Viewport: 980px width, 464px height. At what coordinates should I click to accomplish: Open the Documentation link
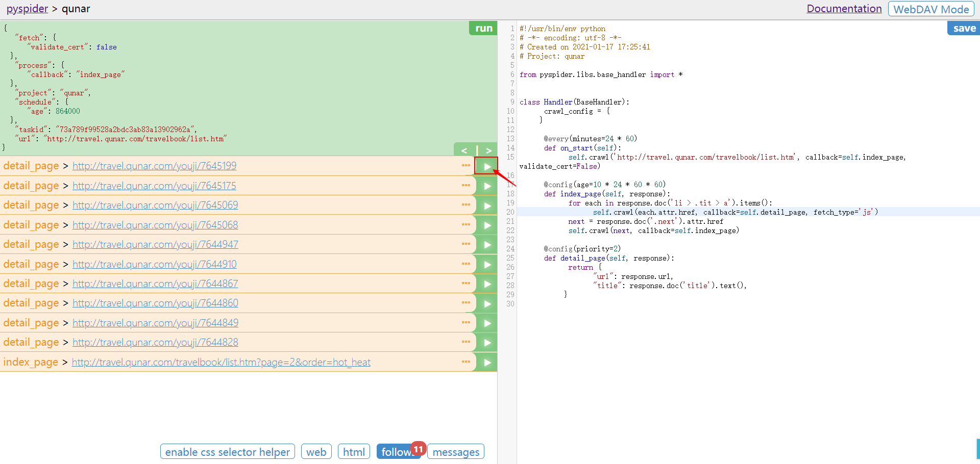pyautogui.click(x=844, y=9)
